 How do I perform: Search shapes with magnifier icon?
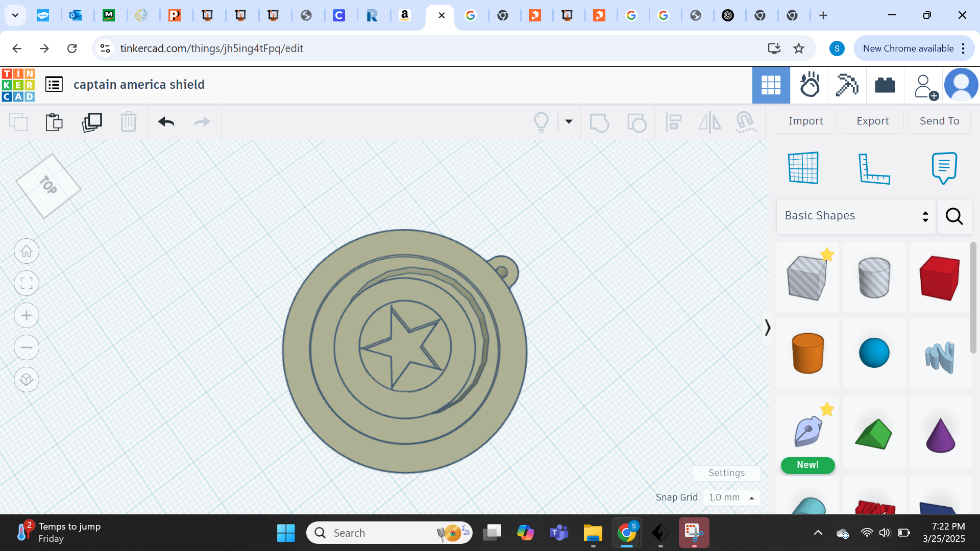(954, 216)
